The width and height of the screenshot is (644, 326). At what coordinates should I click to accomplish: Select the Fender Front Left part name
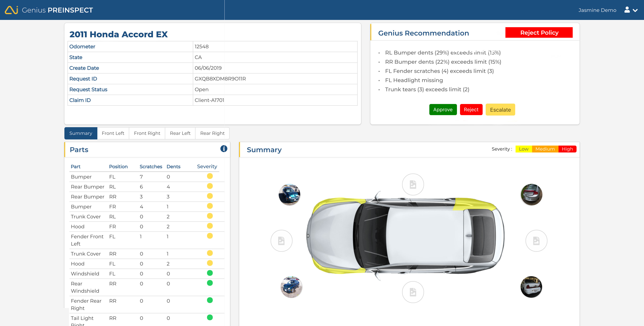click(x=87, y=240)
